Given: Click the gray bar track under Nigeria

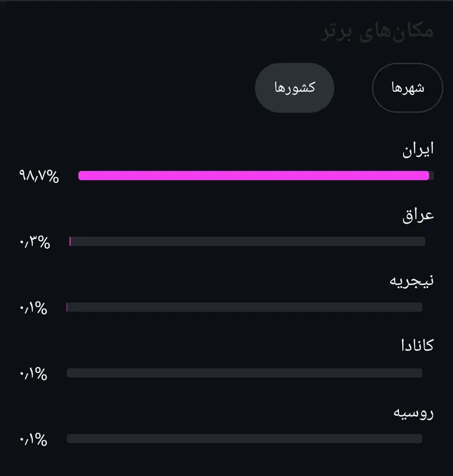Looking at the screenshot, I should [245, 307].
